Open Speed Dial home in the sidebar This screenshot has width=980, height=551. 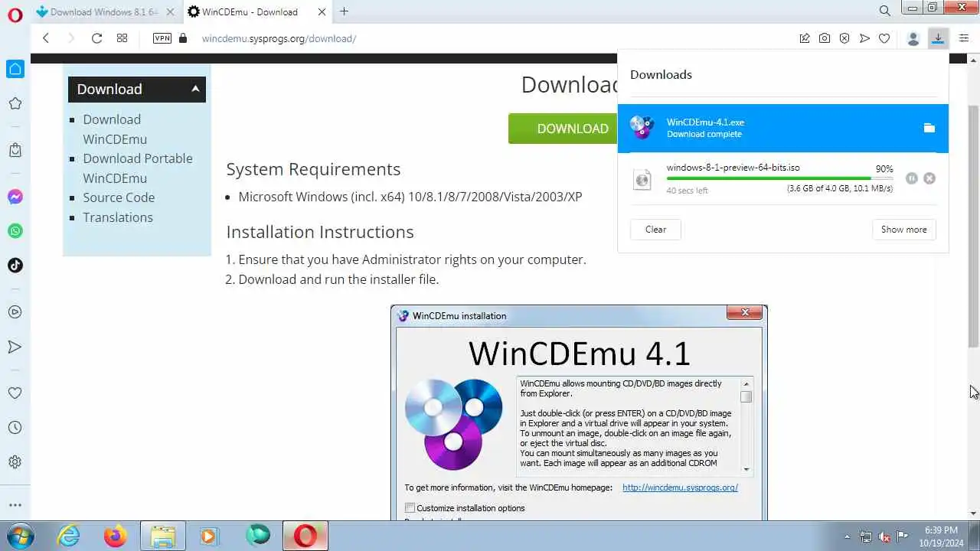[15, 69]
